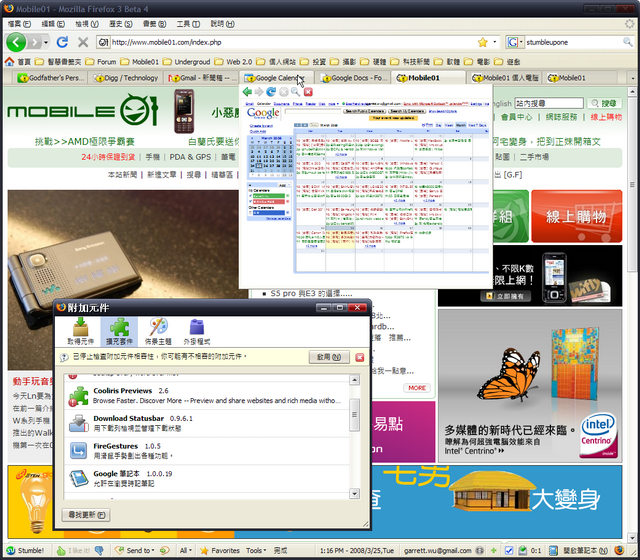
Task: Click the 啟用 (Enable) button in the notification bar
Action: click(329, 357)
